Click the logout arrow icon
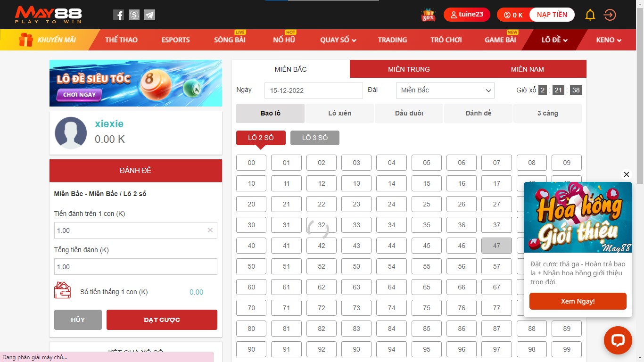Viewport: 644px width, 362px height. [x=610, y=15]
